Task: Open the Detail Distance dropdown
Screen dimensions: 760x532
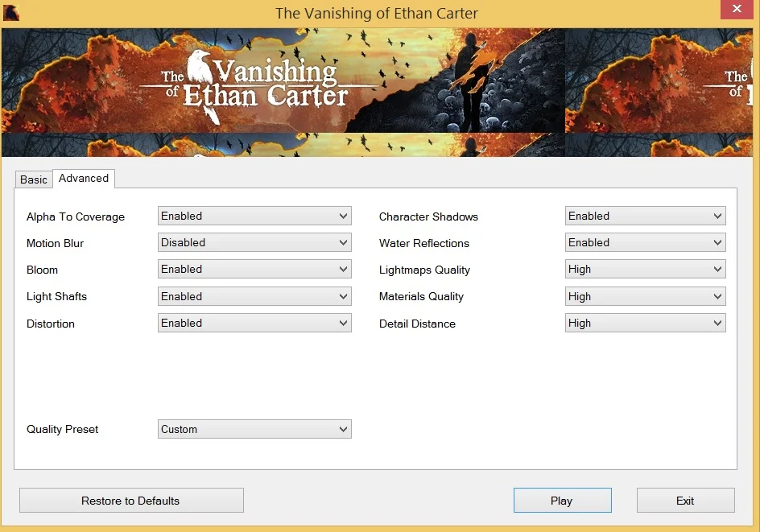Action: 645,324
